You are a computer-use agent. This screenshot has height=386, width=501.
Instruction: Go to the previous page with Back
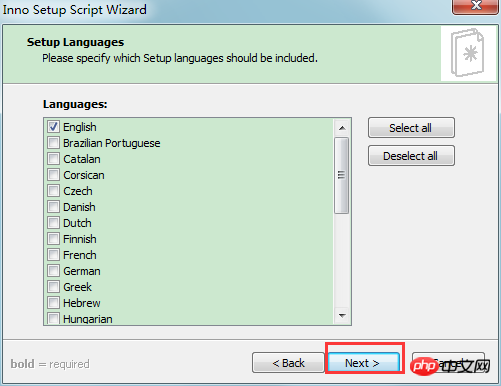(288, 363)
